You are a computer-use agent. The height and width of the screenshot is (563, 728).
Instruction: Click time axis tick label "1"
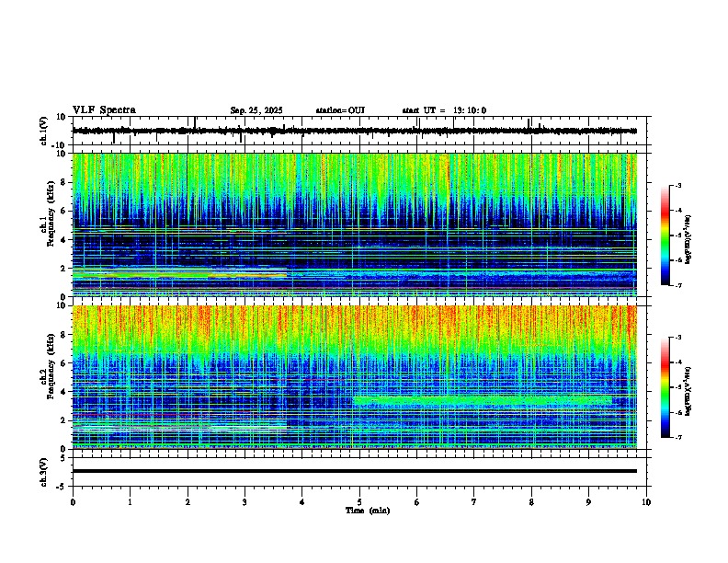point(130,502)
